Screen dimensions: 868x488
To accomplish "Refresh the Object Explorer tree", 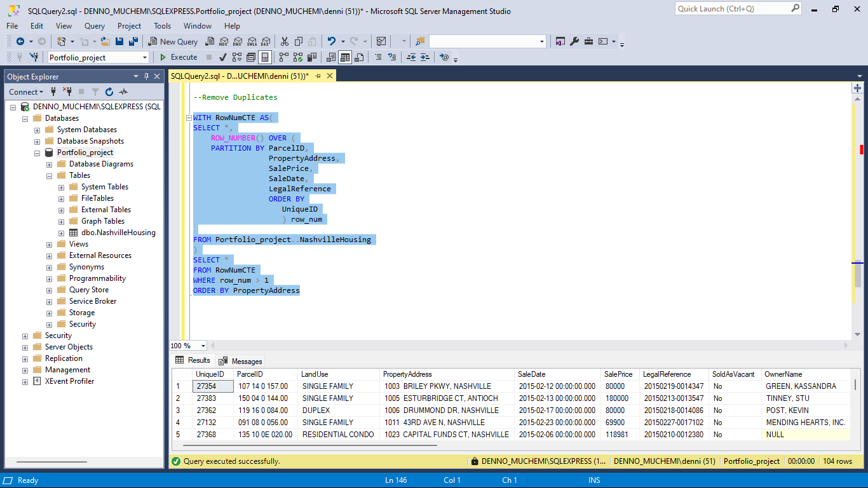I will click(x=109, y=91).
